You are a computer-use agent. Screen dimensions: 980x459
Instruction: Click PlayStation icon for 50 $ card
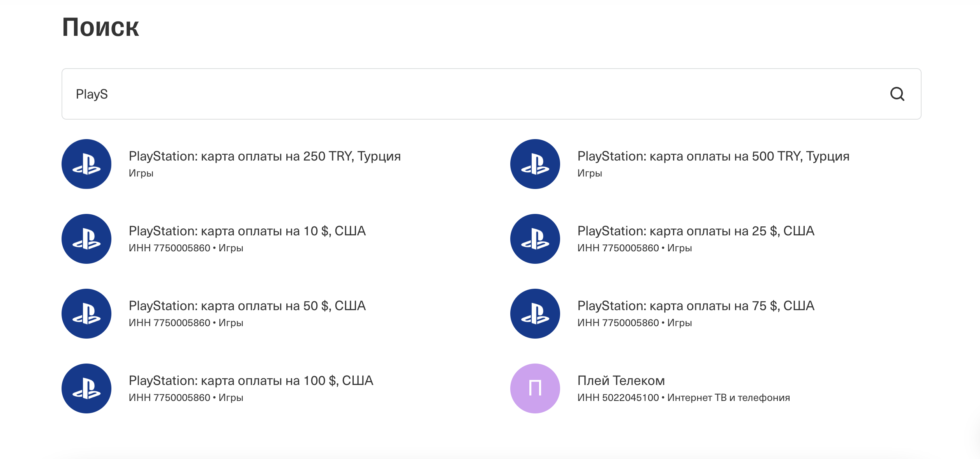(86, 314)
